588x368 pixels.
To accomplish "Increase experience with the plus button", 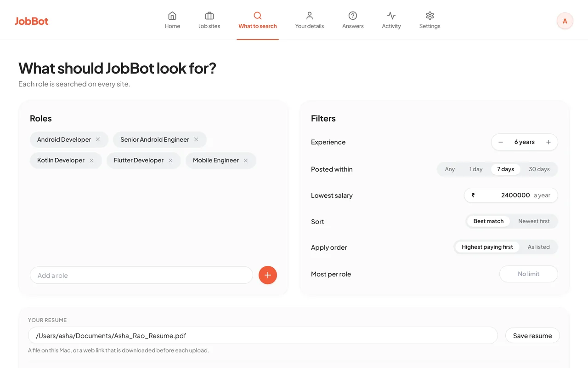I will tap(548, 142).
